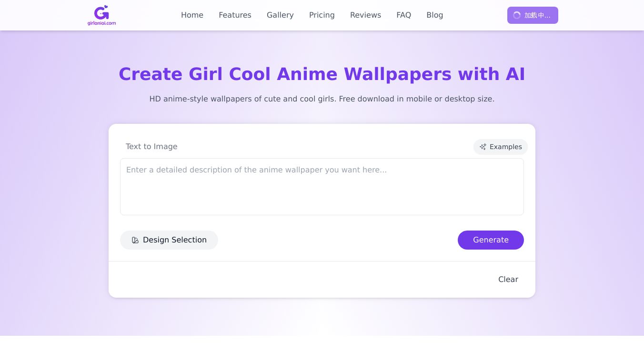
Task: View the Pricing page
Action: [322, 15]
